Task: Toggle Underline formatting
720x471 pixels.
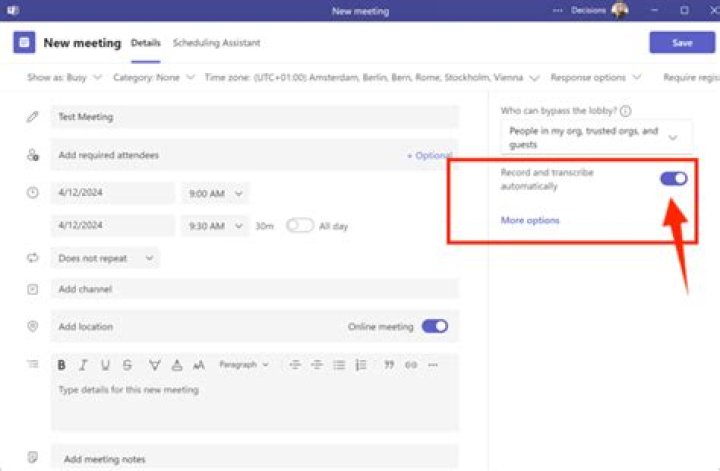Action: tap(105, 365)
